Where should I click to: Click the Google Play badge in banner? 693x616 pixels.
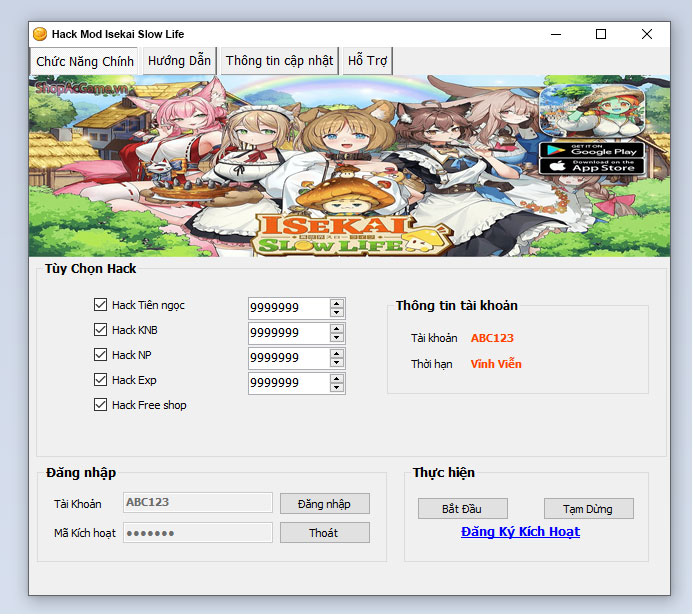592,150
